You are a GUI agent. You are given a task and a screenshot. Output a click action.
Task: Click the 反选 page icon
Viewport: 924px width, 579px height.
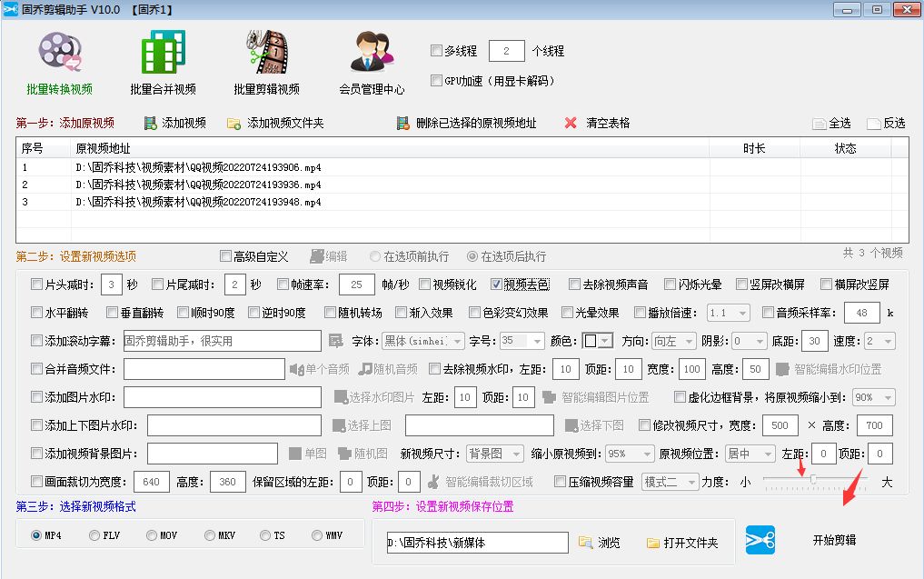click(x=873, y=124)
